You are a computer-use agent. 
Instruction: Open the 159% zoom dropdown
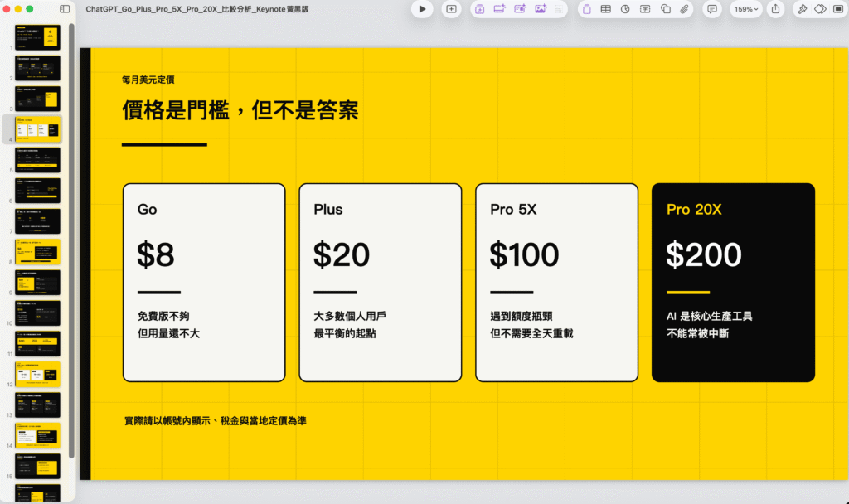click(x=746, y=9)
